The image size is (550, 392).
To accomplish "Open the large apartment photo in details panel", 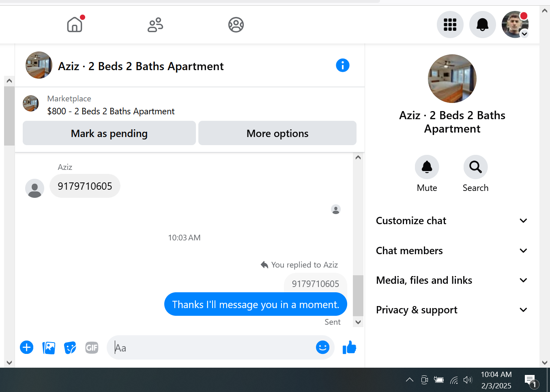I will click(452, 79).
